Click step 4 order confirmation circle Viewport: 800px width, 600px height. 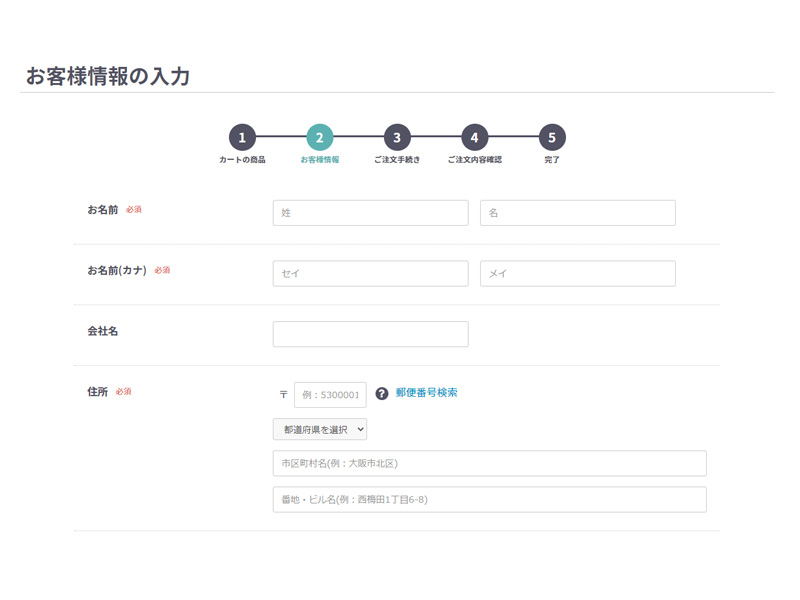click(x=474, y=138)
